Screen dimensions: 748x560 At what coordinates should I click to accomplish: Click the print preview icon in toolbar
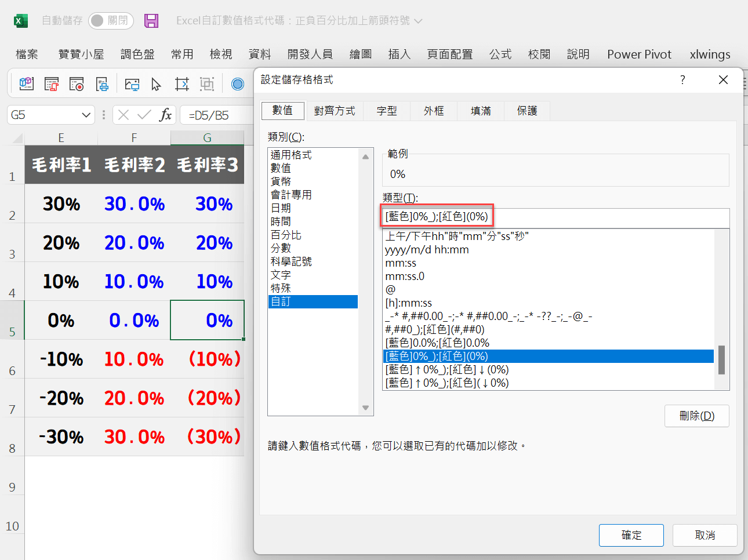(102, 84)
